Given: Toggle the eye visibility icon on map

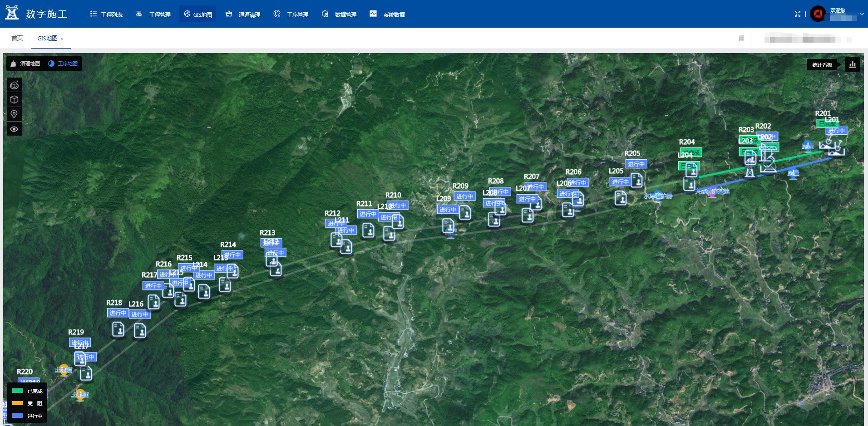Looking at the screenshot, I should coord(15,129).
